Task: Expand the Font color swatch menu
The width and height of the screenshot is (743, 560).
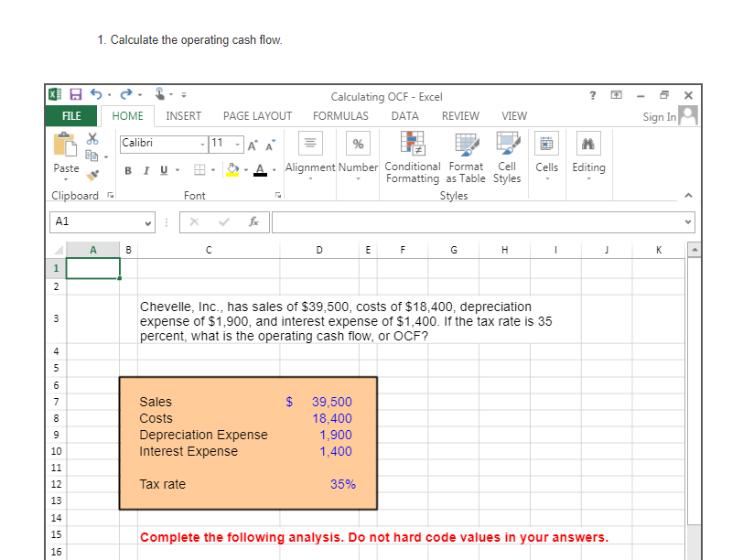Action: click(x=272, y=169)
